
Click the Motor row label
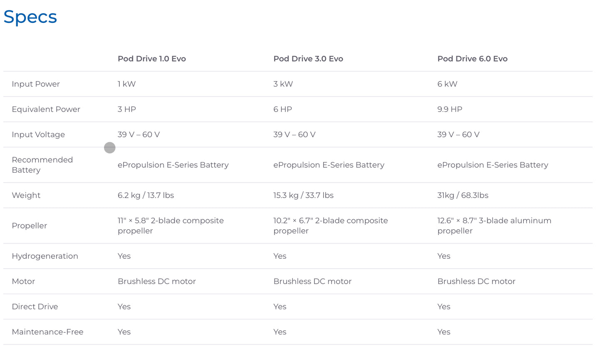click(x=23, y=282)
